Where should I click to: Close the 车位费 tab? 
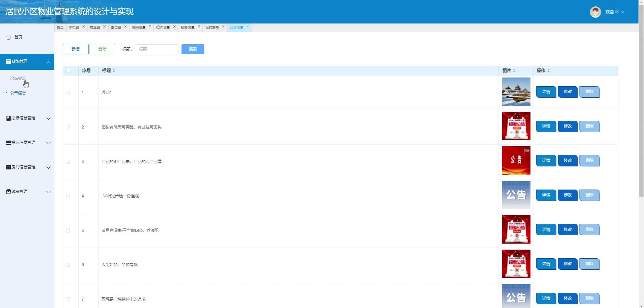tap(125, 27)
